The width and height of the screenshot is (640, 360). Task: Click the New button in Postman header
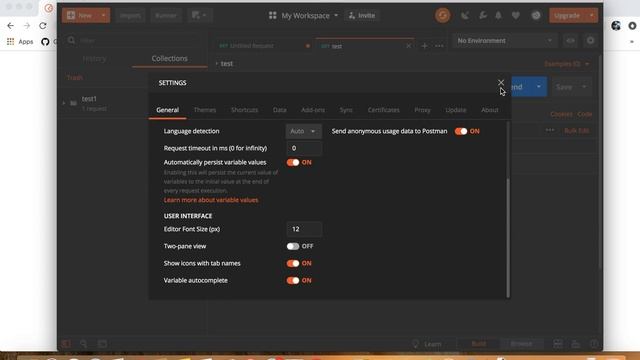[x=80, y=16]
